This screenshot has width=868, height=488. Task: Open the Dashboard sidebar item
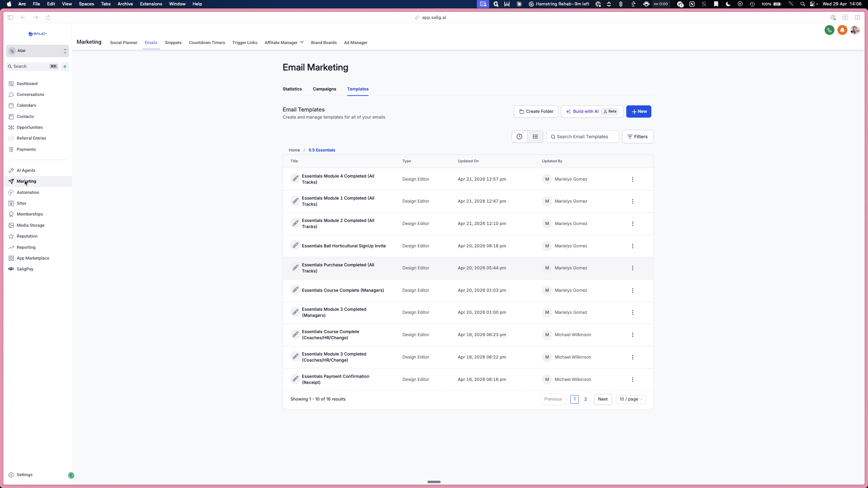(27, 83)
